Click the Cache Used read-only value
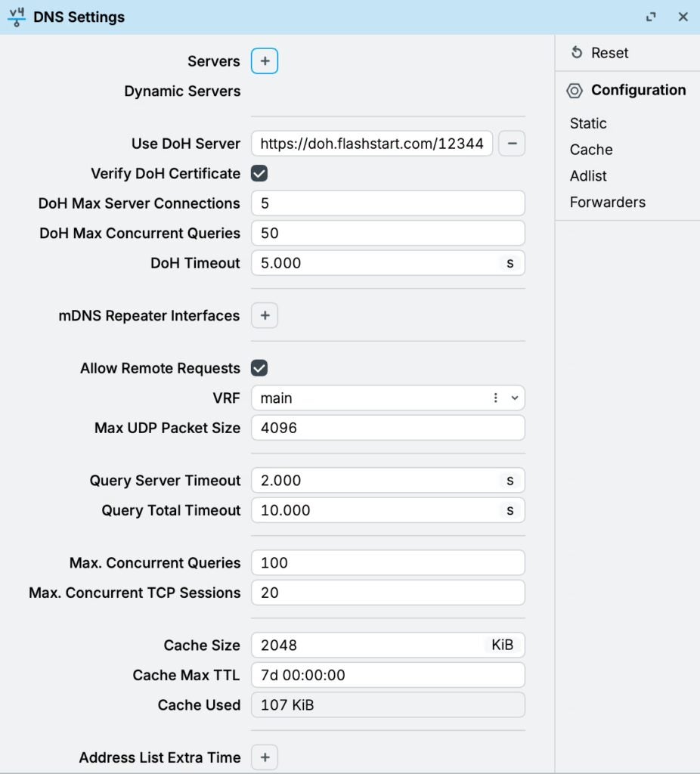Screen dimensions: 700x774 pos(388,705)
